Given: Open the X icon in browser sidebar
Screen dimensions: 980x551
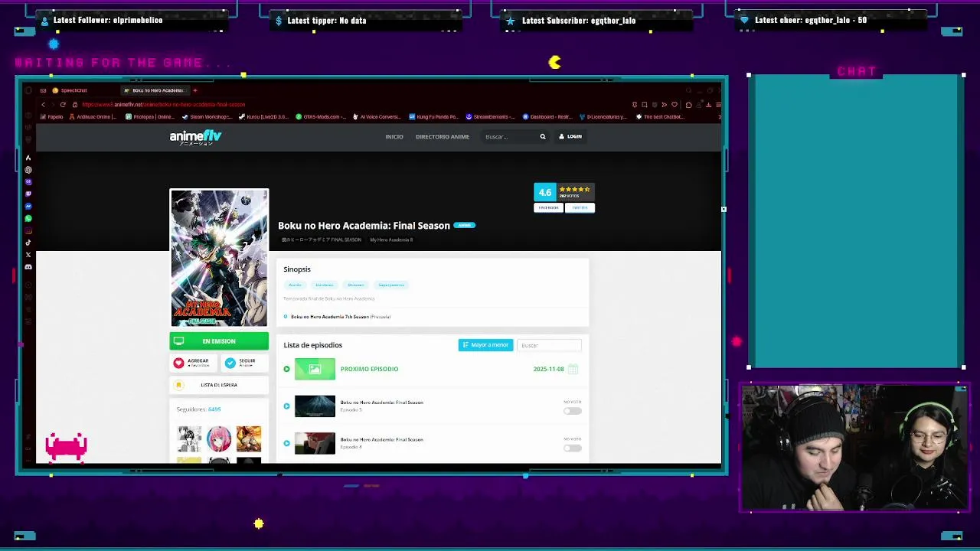Looking at the screenshot, I should [28, 255].
